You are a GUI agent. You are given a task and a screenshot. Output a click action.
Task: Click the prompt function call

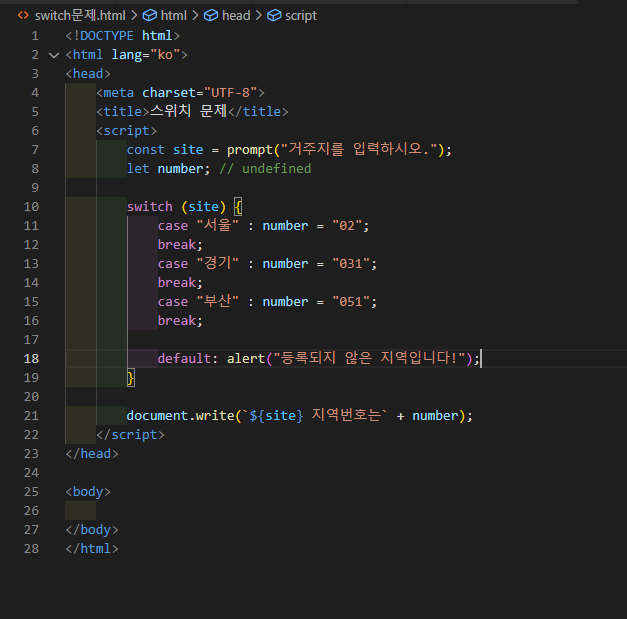coord(250,150)
